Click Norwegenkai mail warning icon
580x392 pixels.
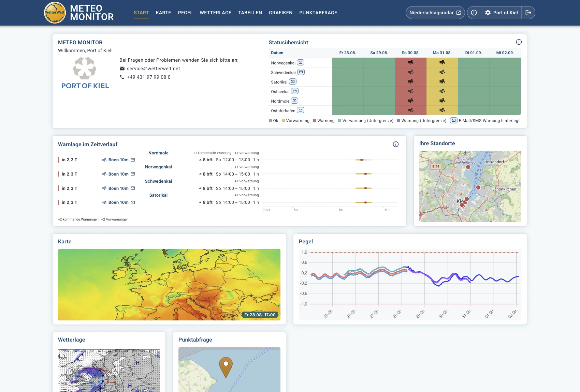pyautogui.click(x=301, y=62)
